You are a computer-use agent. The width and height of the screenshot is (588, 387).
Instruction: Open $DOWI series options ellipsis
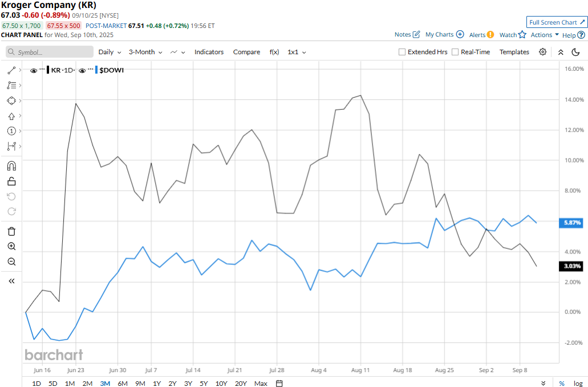pyautogui.click(x=90, y=70)
